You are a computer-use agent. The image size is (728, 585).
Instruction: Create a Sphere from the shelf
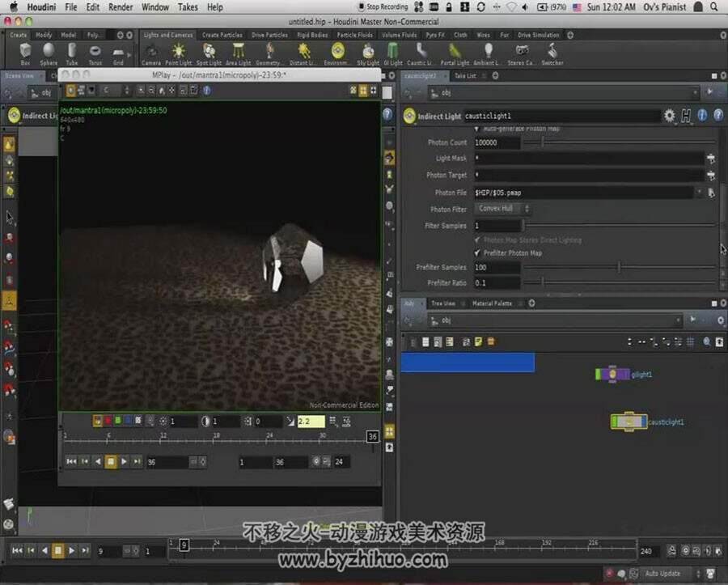click(x=49, y=54)
